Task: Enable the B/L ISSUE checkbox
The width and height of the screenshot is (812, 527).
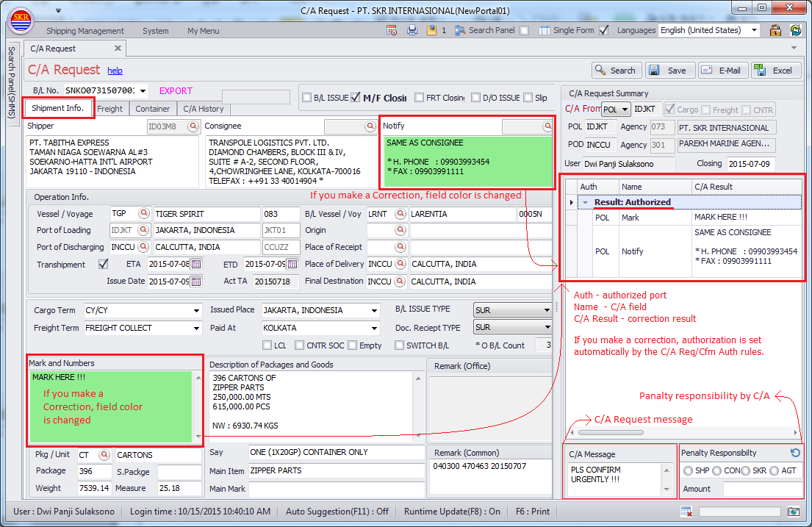Action: click(x=306, y=98)
